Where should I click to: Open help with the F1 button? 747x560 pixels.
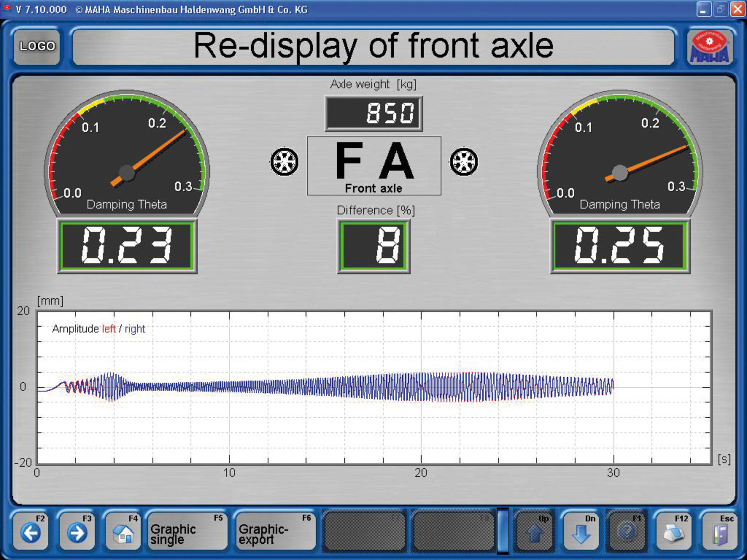click(x=626, y=531)
